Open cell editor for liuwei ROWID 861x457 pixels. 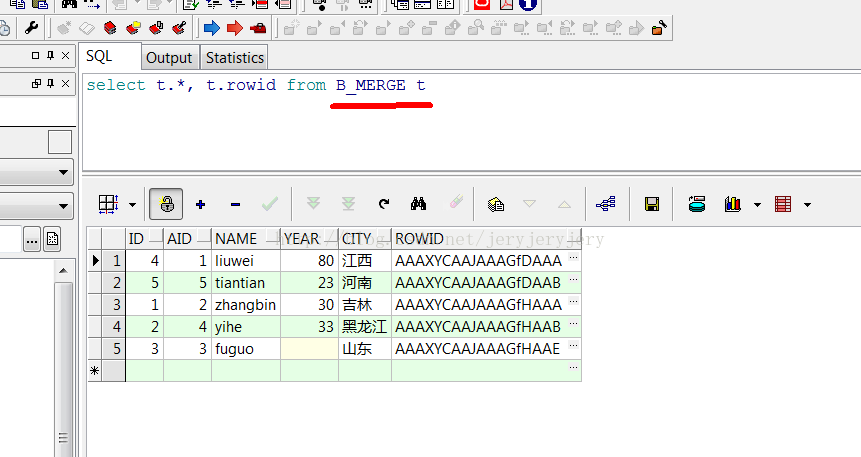click(573, 260)
